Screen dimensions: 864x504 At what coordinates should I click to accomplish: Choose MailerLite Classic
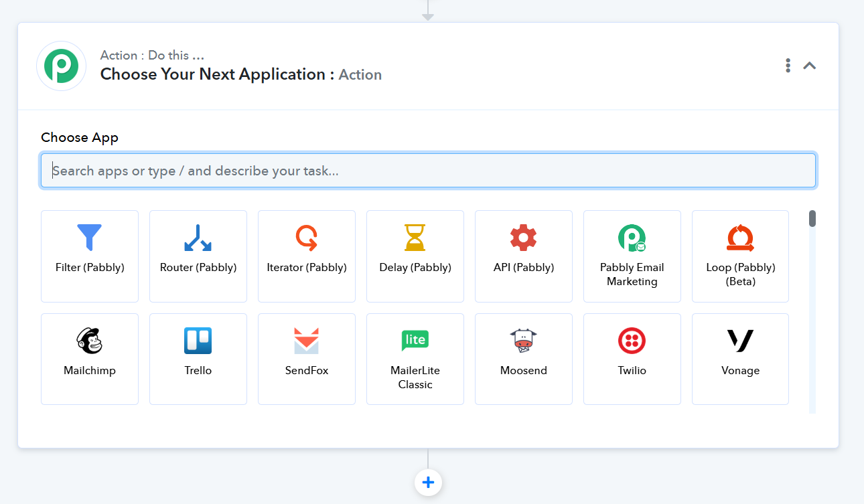point(415,359)
